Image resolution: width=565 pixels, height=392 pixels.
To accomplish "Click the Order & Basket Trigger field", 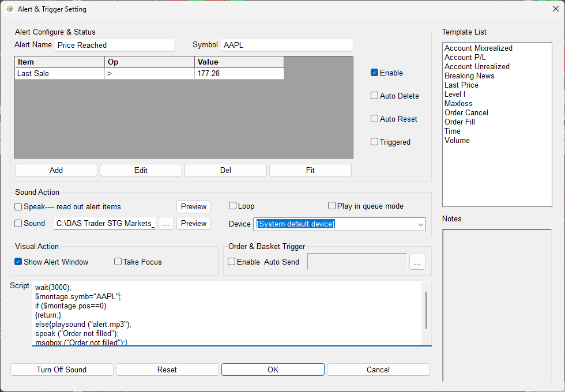I will [x=357, y=262].
